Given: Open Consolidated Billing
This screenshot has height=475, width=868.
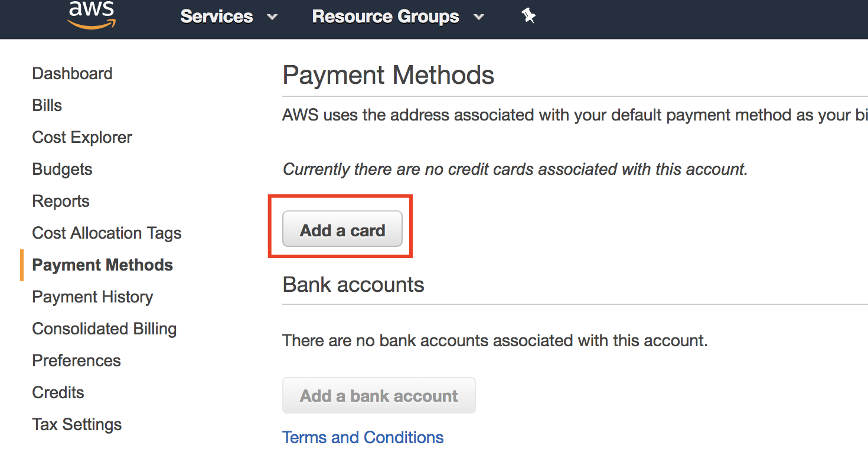Looking at the screenshot, I should [105, 329].
